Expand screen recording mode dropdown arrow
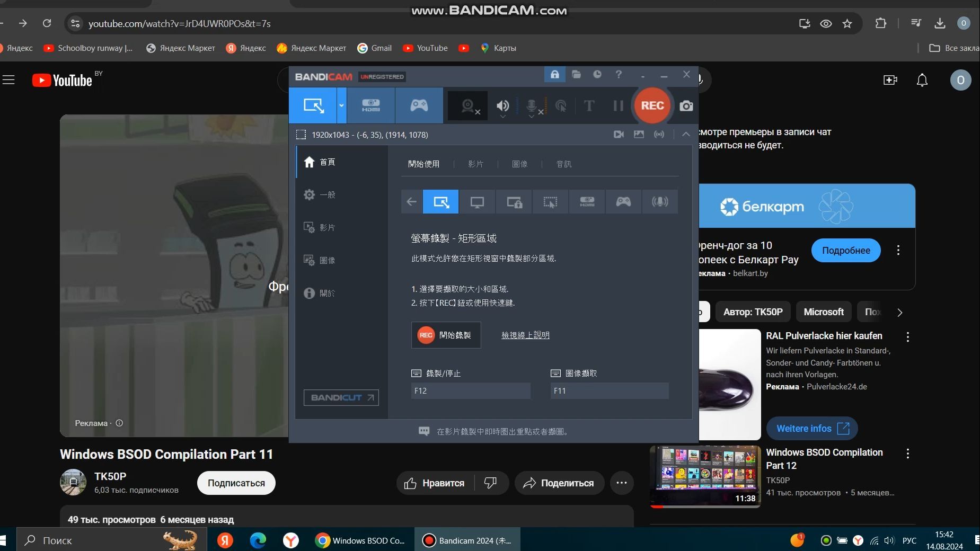This screenshot has width=980, height=551. [x=341, y=105]
